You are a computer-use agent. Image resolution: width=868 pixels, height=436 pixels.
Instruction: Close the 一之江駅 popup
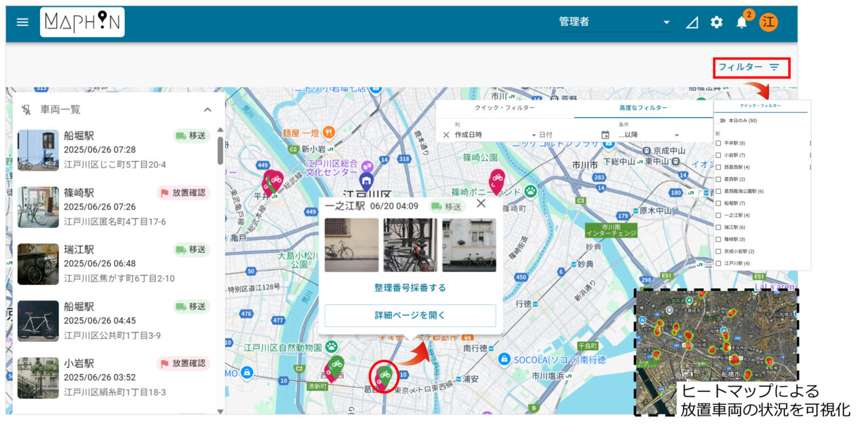481,203
